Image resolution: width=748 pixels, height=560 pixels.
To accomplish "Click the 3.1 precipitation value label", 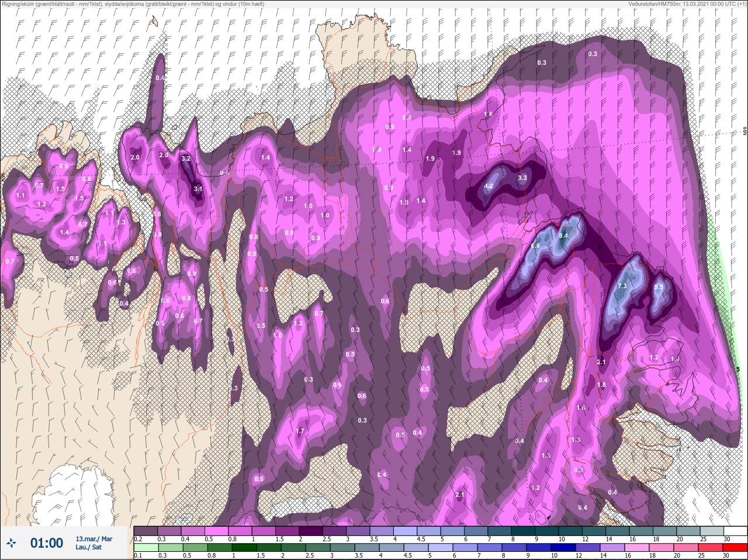I will tap(198, 189).
